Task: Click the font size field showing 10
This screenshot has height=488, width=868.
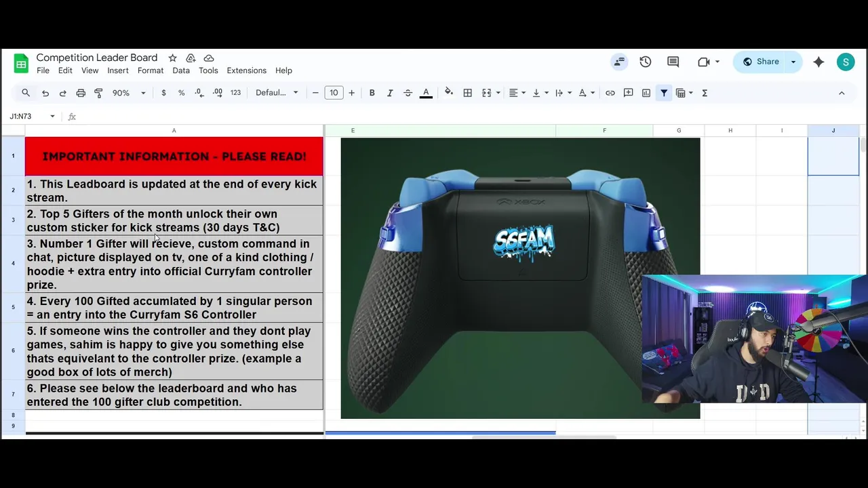Action: [x=334, y=93]
